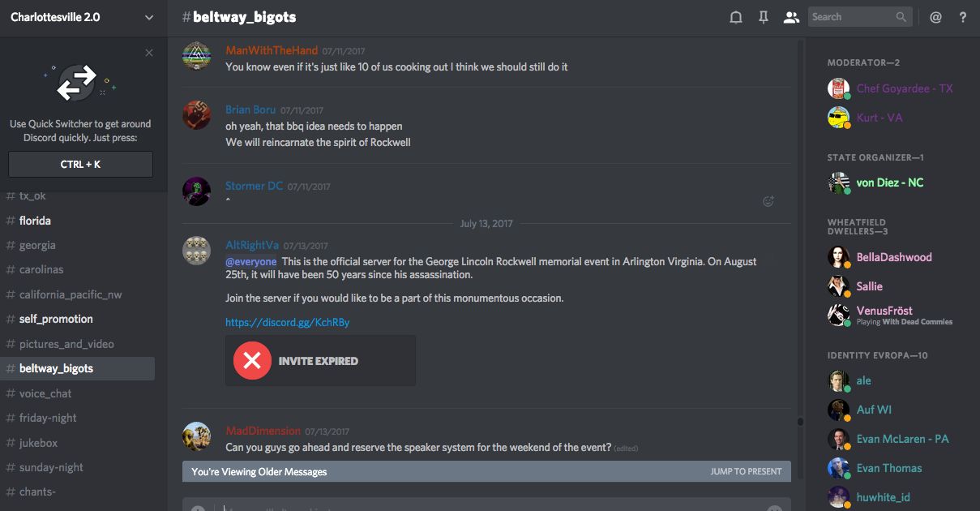
Task: Close the Quick Switcher tip
Action: tap(148, 53)
